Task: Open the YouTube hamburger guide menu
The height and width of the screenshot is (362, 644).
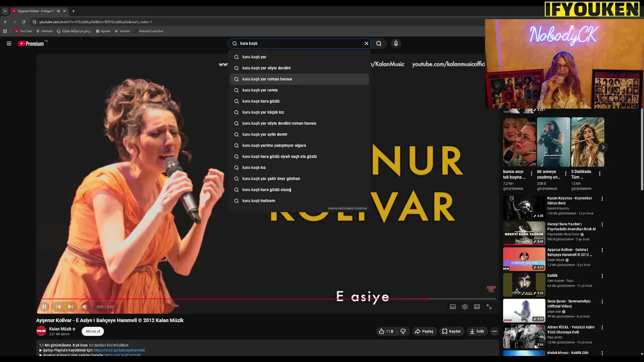Action: pyautogui.click(x=9, y=44)
